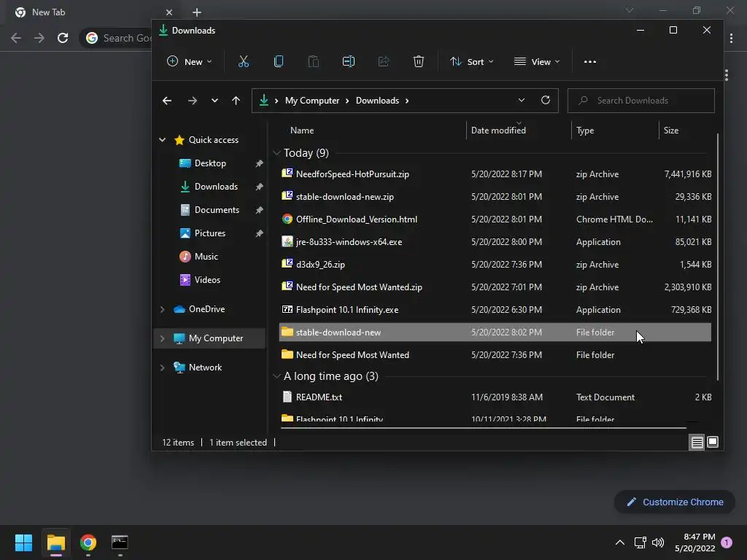
Task: Select NeedforSpeed-HotPursuit.zip file
Action: [x=495, y=174]
